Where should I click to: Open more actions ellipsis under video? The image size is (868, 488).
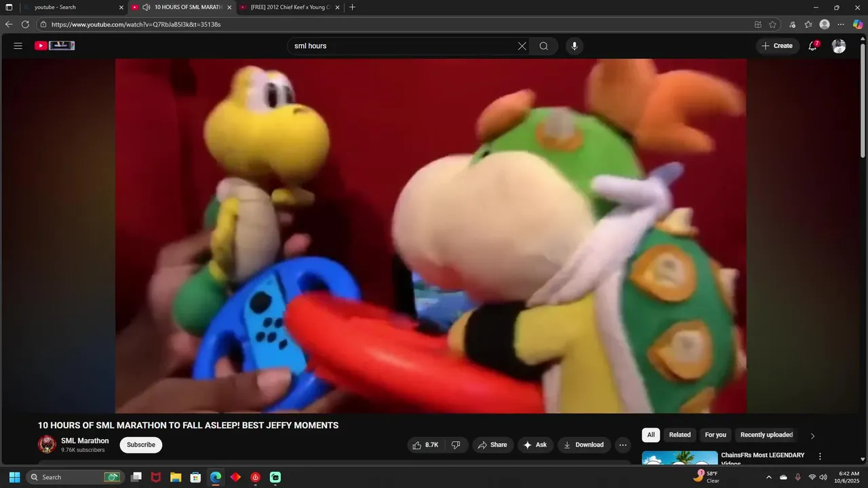pyautogui.click(x=623, y=445)
